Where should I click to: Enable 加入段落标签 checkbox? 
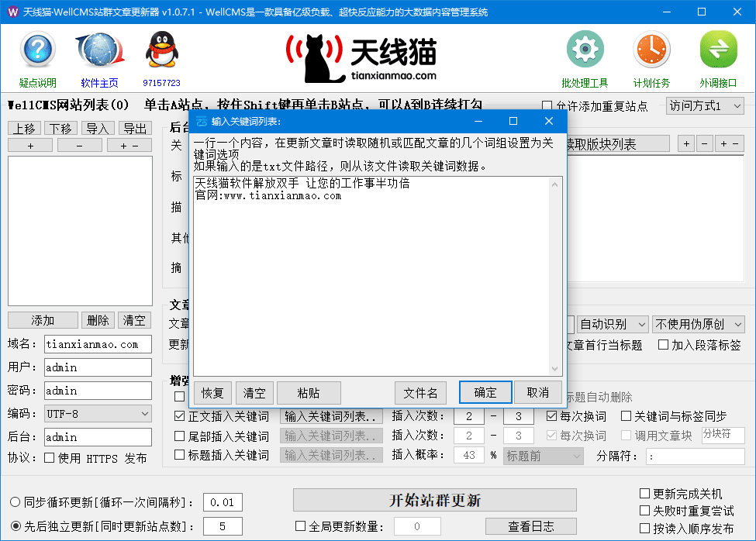coord(663,344)
